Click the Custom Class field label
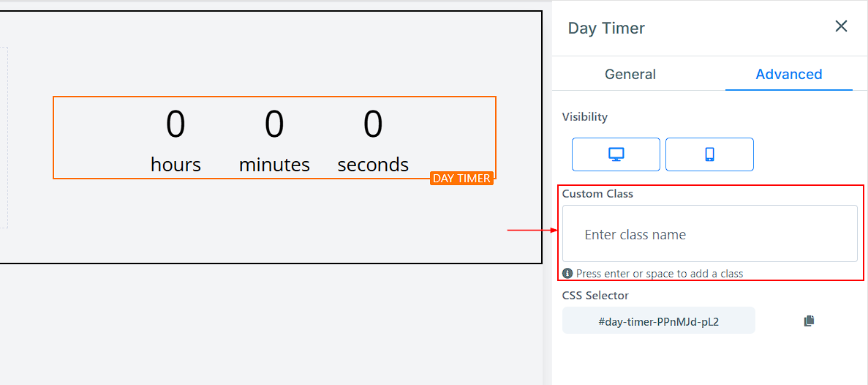 597,194
